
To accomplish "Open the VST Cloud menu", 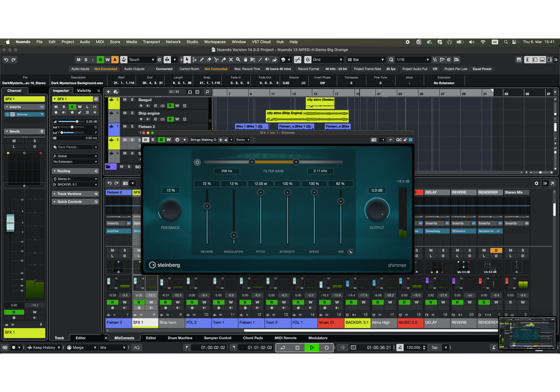I will pyautogui.click(x=261, y=42).
